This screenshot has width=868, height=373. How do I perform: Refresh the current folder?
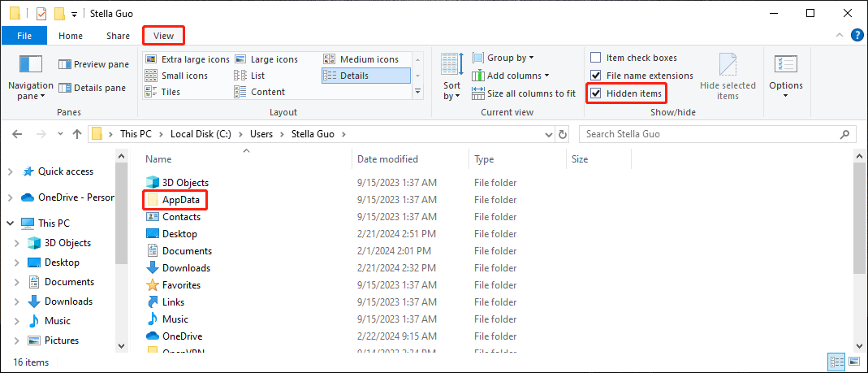pyautogui.click(x=563, y=134)
